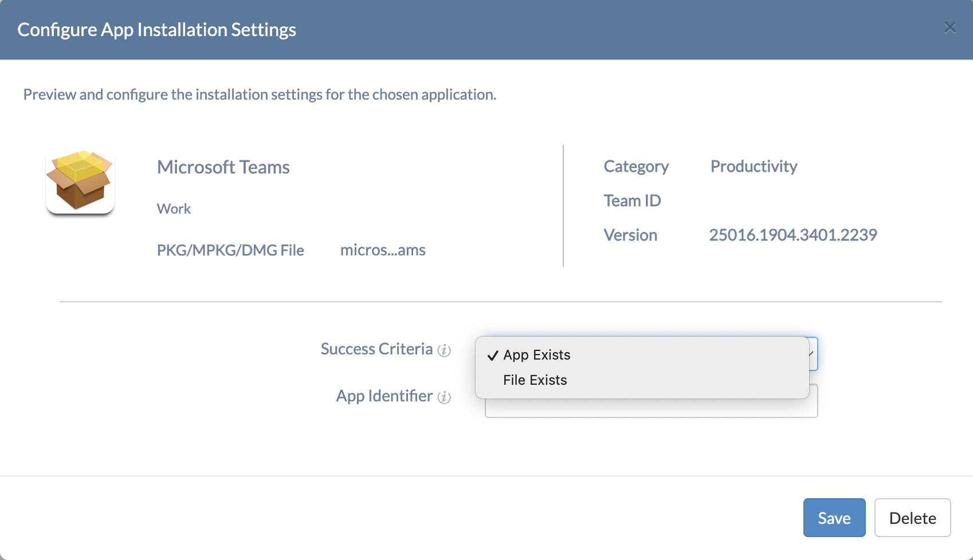The image size is (973, 560).
Task: Save the app installation settings
Action: (834, 518)
